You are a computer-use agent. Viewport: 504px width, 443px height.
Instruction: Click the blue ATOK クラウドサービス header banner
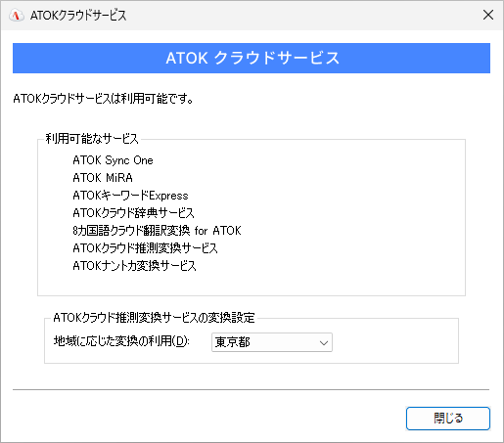click(x=252, y=58)
